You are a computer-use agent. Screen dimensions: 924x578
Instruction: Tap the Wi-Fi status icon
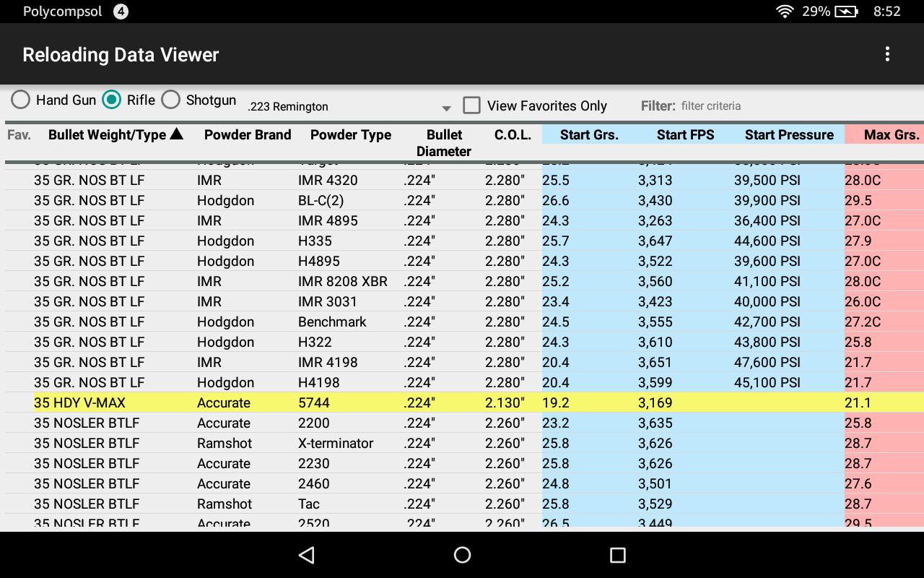point(785,12)
